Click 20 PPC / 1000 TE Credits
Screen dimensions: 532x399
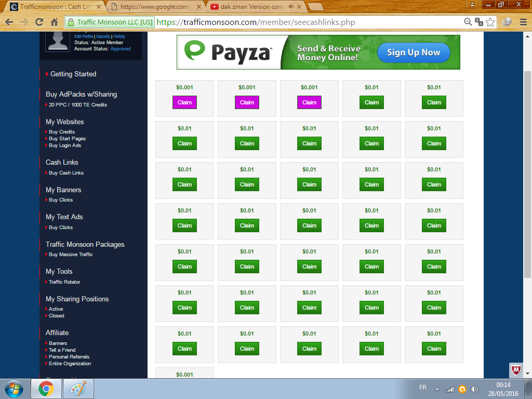78,105
